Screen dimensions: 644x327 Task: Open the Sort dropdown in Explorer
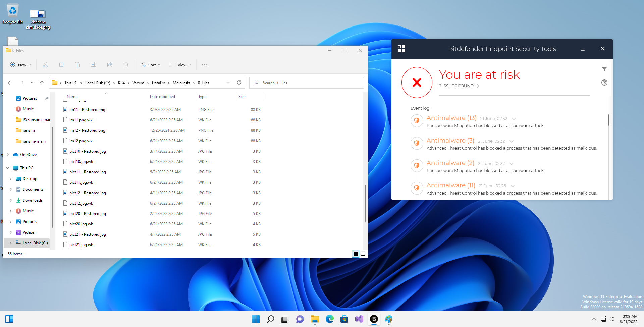point(150,65)
